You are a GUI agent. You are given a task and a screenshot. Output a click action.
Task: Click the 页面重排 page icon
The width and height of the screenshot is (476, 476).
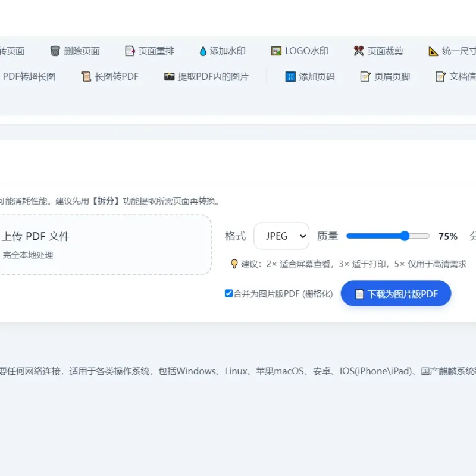(130, 51)
